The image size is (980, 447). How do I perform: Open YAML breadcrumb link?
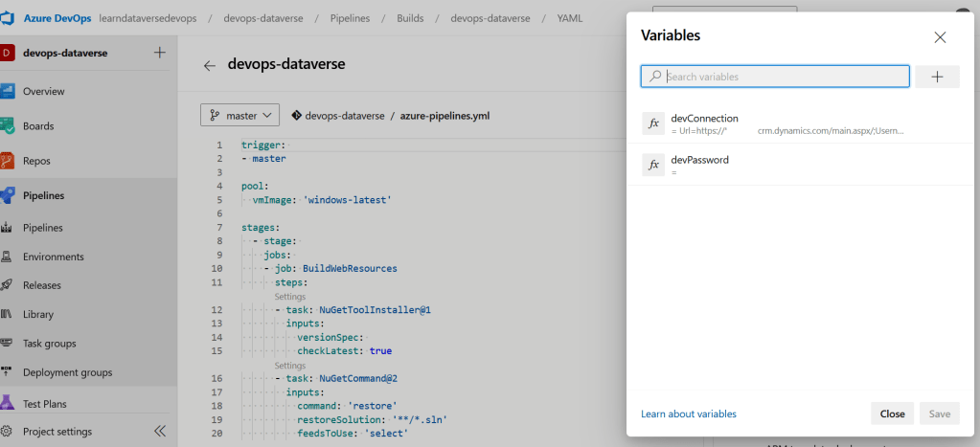click(570, 18)
